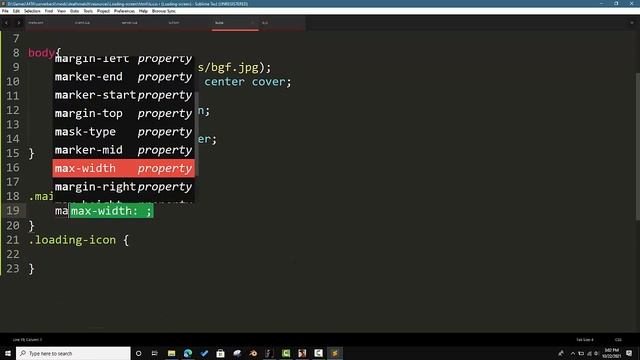Open pen workspace tray icon
Viewport: 640px width, 360px height.
tap(561, 353)
